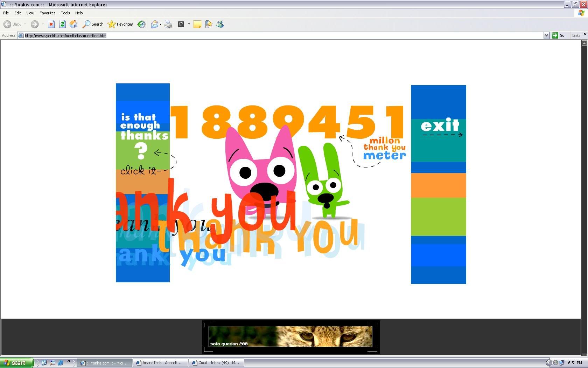Click the 'click it' handwritten text
588x368 pixels.
139,171
